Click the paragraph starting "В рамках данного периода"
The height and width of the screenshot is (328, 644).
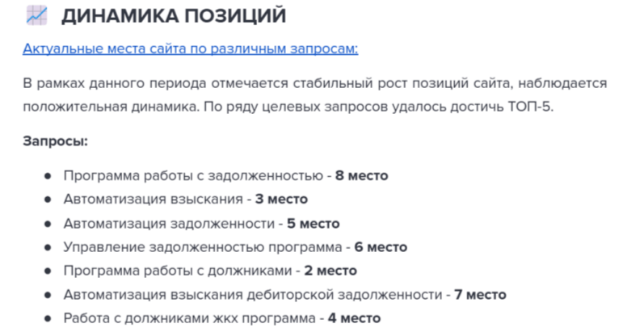pos(314,95)
